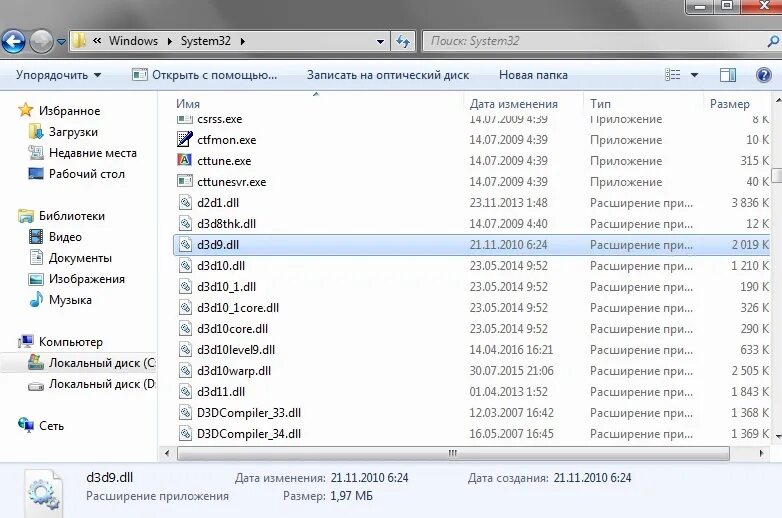Sort by Тип column header
Viewport: 782px width, 518px height.
(600, 104)
